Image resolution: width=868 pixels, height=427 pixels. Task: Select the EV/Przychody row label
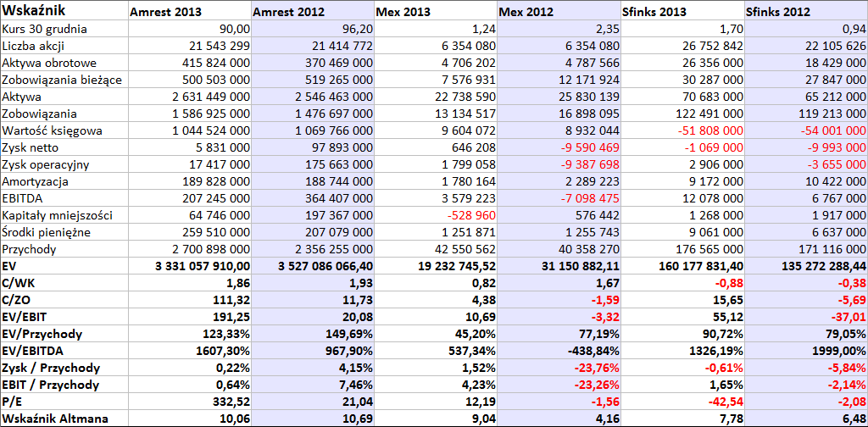(x=64, y=334)
